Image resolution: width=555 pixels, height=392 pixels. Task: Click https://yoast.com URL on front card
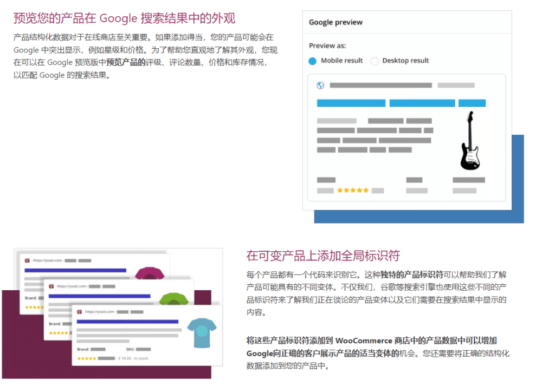[x=100, y=312]
